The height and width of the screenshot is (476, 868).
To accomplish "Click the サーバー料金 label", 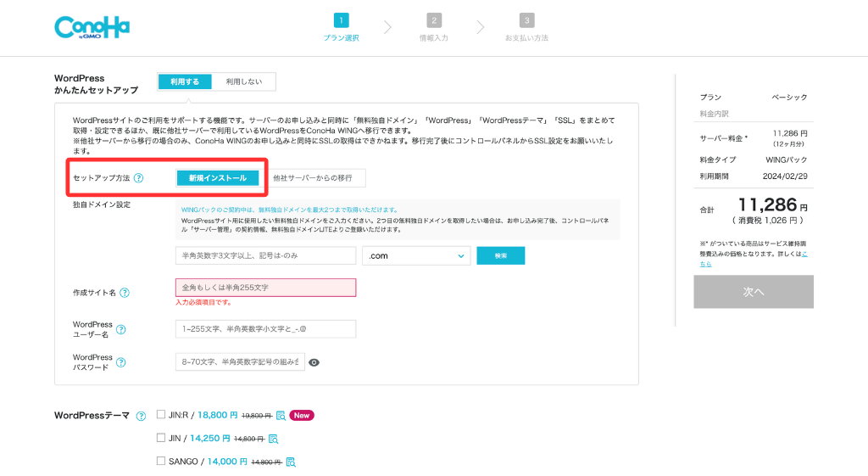I will pos(724,138).
